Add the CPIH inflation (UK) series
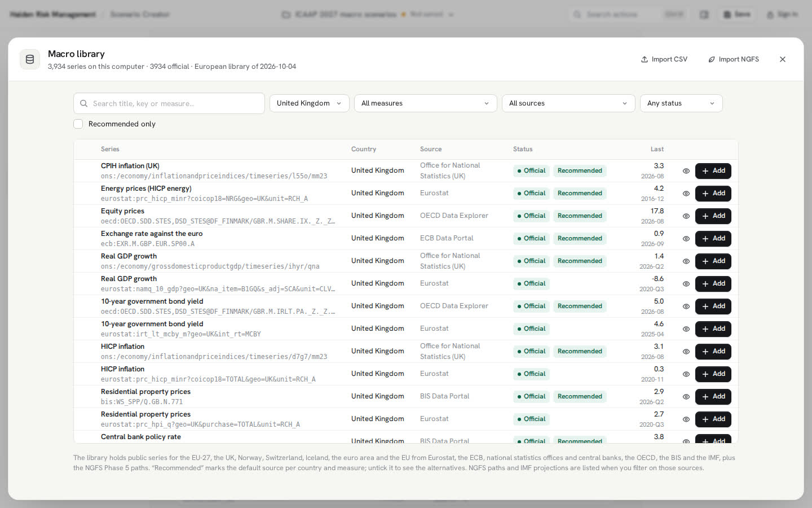The image size is (812, 508). [x=713, y=171]
